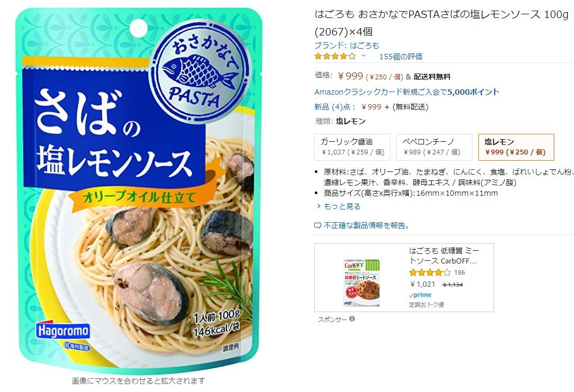Open the rating dropdown chevron beside stars
The height and width of the screenshot is (392, 574).
363,56
